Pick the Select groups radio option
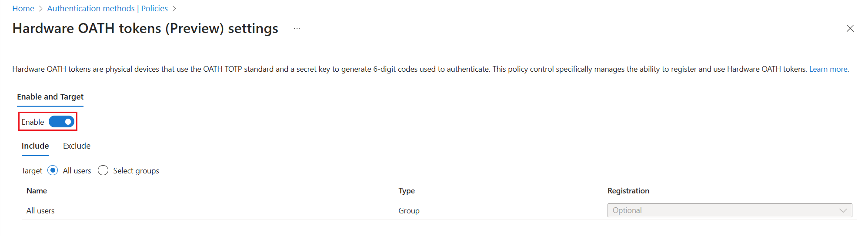The image size is (868, 236). coord(103,170)
